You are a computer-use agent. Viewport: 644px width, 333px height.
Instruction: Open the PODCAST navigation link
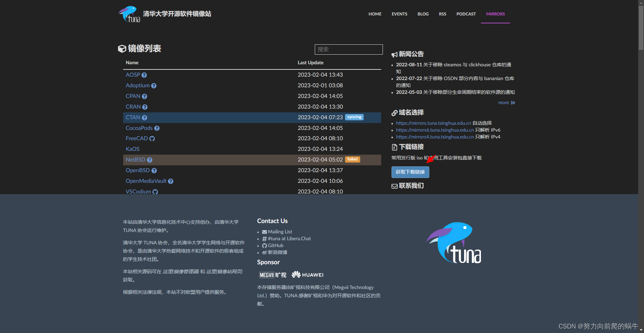pyautogui.click(x=466, y=14)
